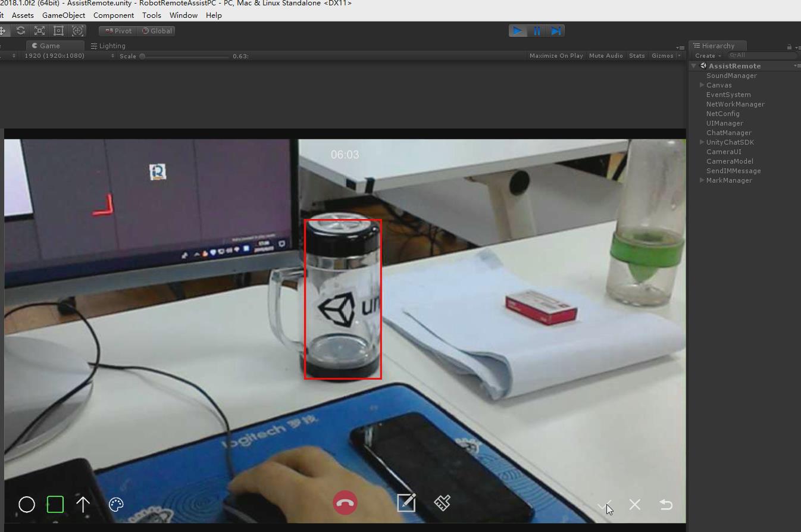Select SoundManager in Hierarchy
Image resolution: width=801 pixels, height=532 pixels.
click(731, 76)
